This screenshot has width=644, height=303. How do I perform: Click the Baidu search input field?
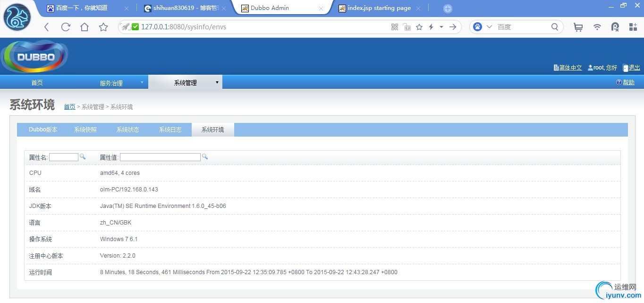pyautogui.click(x=523, y=27)
